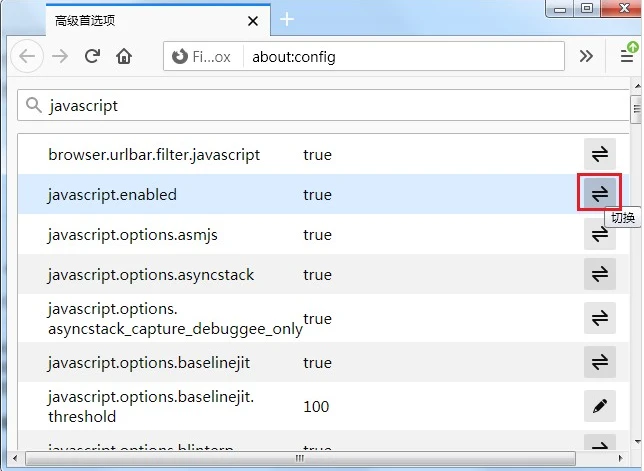The image size is (644, 471).
Task: Click the forward navigation arrow
Action: point(60,56)
